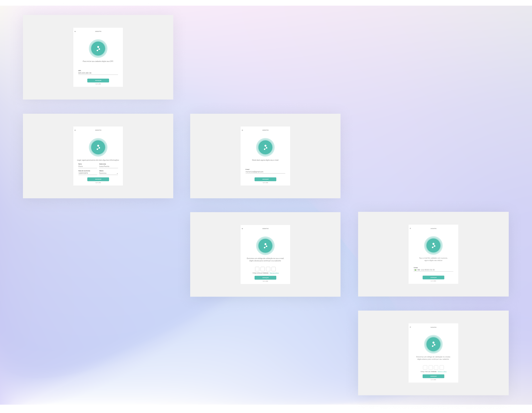Go back from the Celular phone screen

pyautogui.click(x=410, y=228)
